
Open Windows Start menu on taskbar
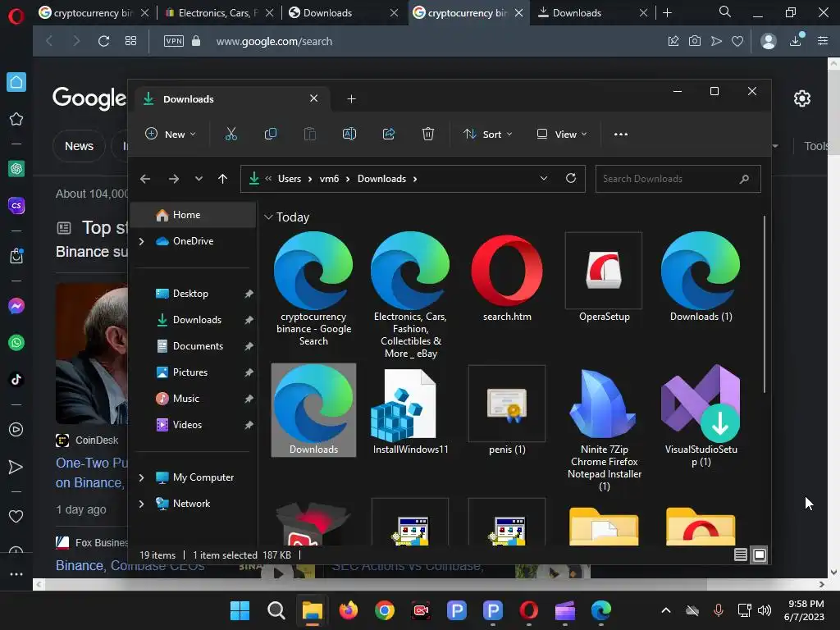click(240, 610)
